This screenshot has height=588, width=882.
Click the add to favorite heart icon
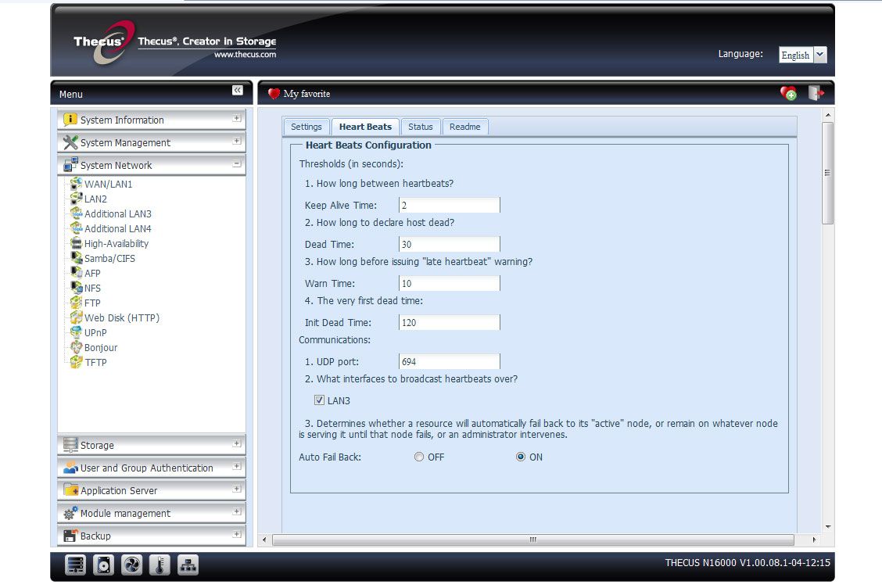click(789, 93)
